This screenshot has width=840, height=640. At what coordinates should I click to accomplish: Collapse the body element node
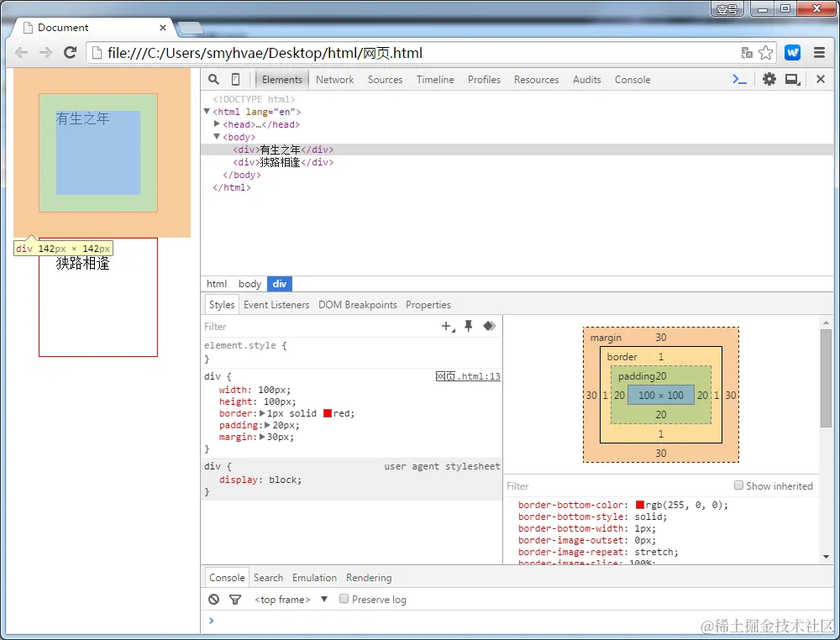217,137
